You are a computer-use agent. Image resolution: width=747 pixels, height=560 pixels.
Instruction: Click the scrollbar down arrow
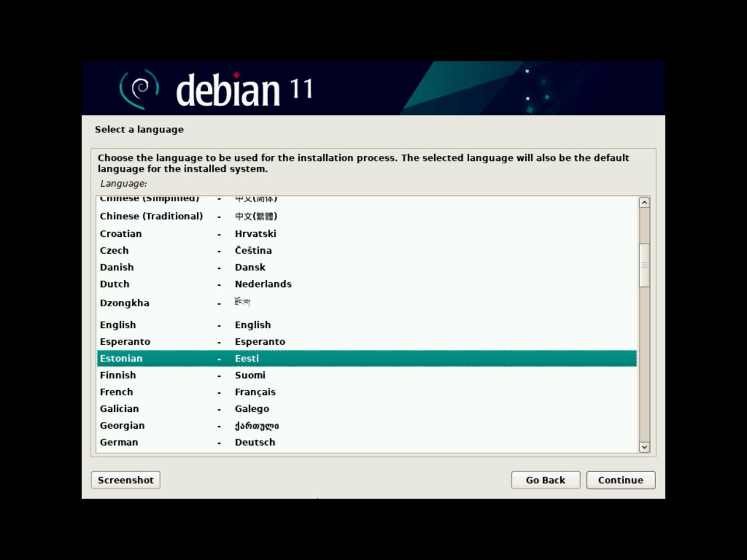tap(644, 447)
